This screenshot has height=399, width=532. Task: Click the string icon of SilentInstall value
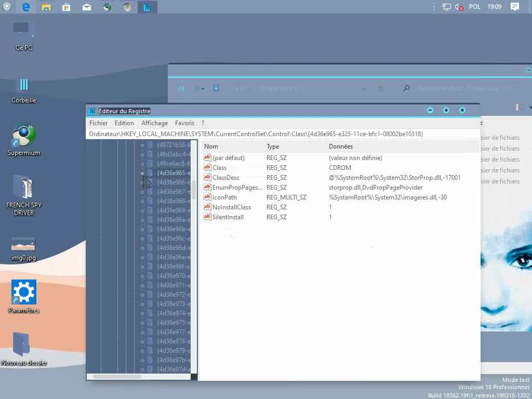(207, 217)
